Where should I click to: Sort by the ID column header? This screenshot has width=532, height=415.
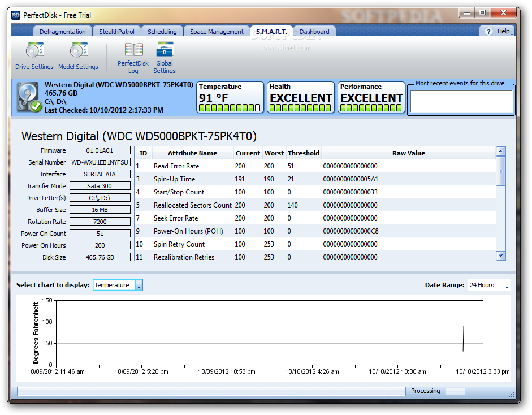pyautogui.click(x=143, y=153)
